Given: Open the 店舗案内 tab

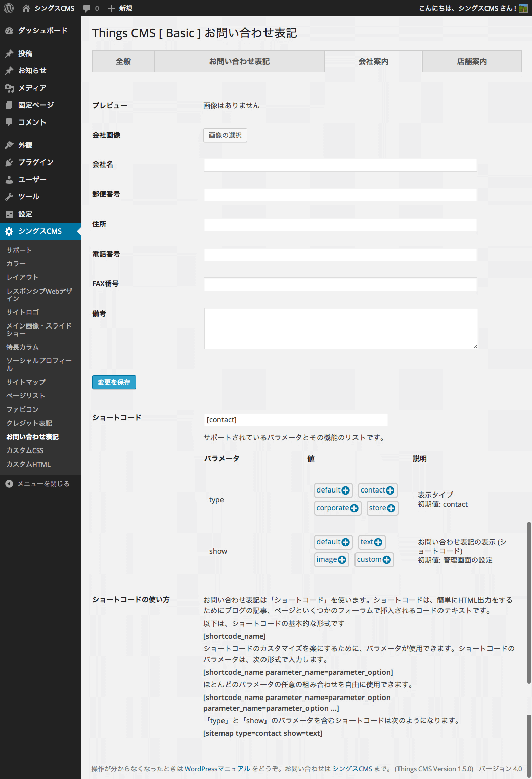Looking at the screenshot, I should coord(472,61).
